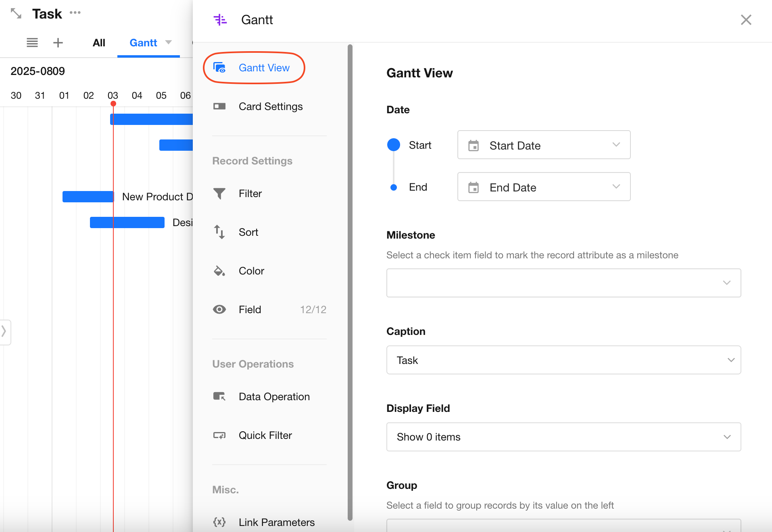Image resolution: width=772 pixels, height=532 pixels.
Task: Open Data Operation settings
Action: [274, 397]
